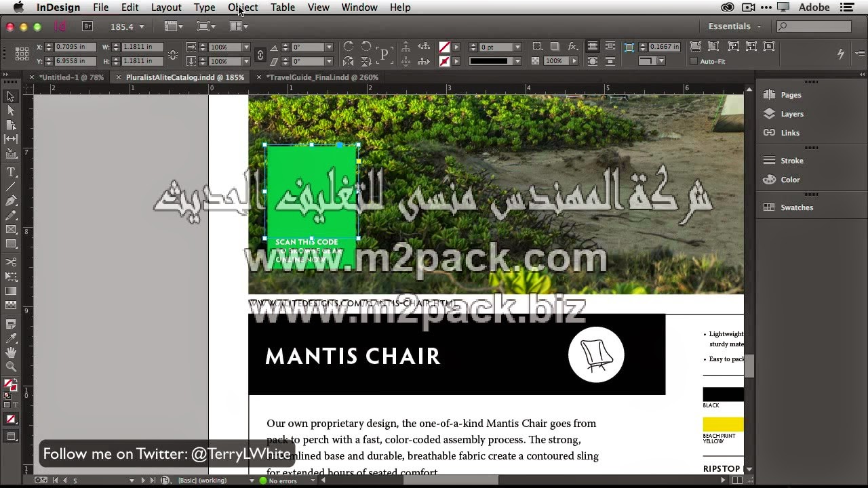Select the Note tool

[x=11, y=325]
